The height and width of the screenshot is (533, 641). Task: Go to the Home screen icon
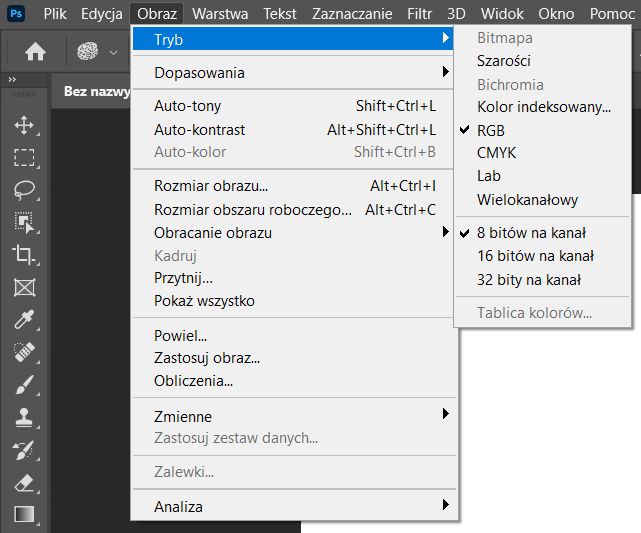coord(35,52)
